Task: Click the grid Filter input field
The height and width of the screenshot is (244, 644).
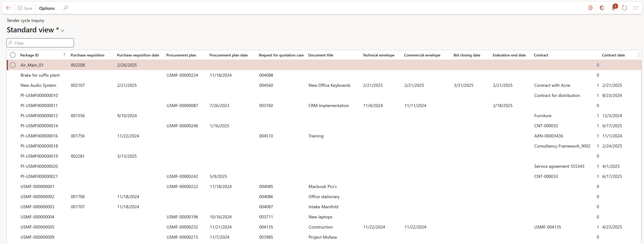Action: 40,43
